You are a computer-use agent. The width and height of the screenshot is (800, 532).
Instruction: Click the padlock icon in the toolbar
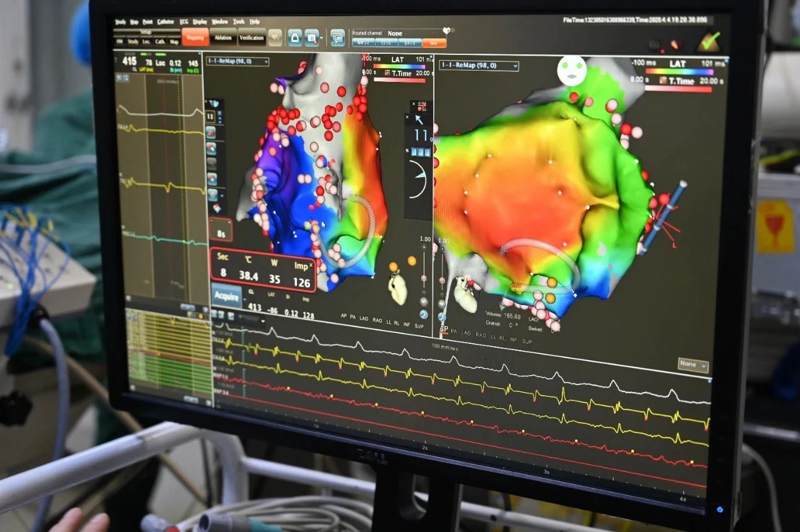[x=295, y=38]
